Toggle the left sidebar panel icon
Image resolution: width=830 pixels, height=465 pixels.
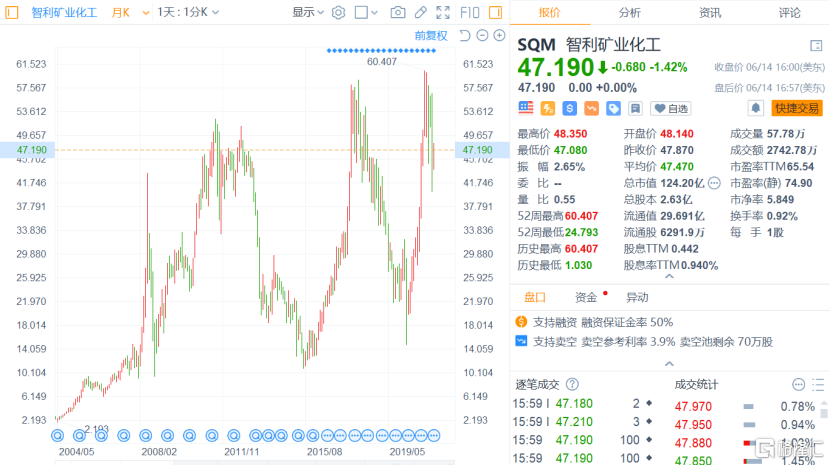pyautogui.click(x=12, y=12)
